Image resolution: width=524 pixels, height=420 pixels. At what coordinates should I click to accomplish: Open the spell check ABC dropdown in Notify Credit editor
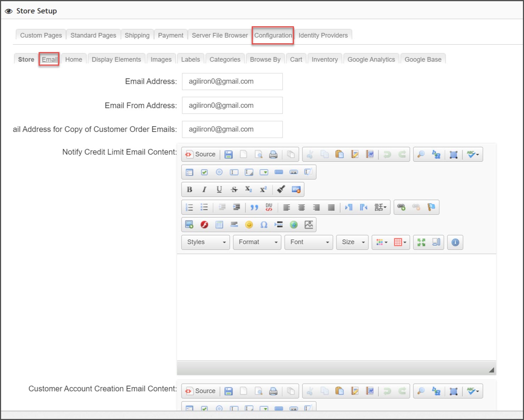[x=473, y=154]
